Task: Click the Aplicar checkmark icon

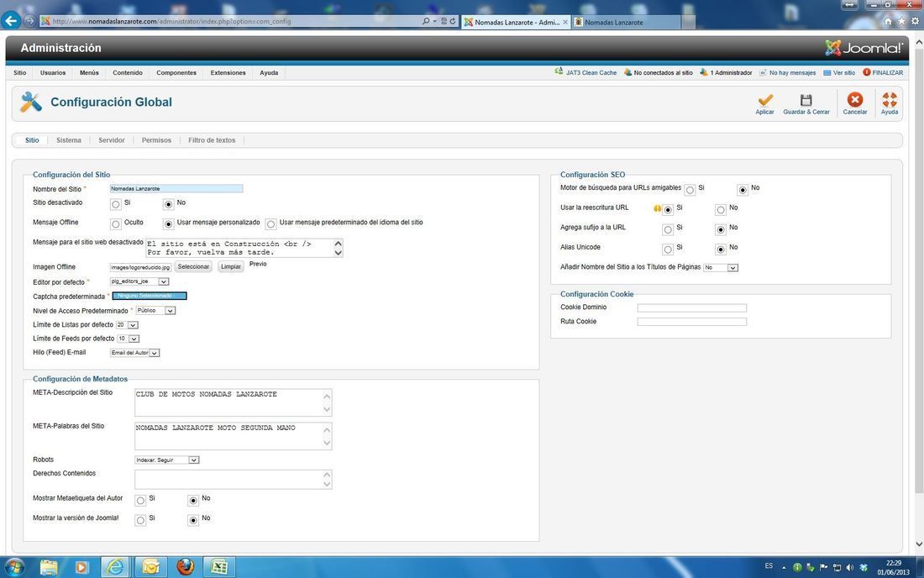Action: pos(765,100)
